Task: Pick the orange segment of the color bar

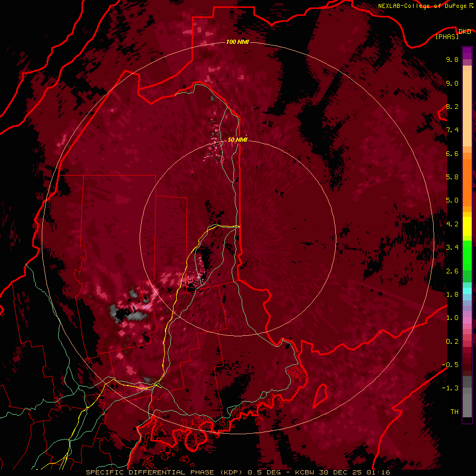Action: tap(467, 182)
